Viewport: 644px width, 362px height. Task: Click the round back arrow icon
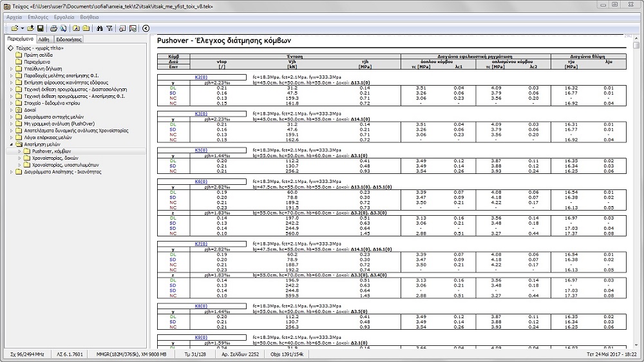tap(146, 28)
